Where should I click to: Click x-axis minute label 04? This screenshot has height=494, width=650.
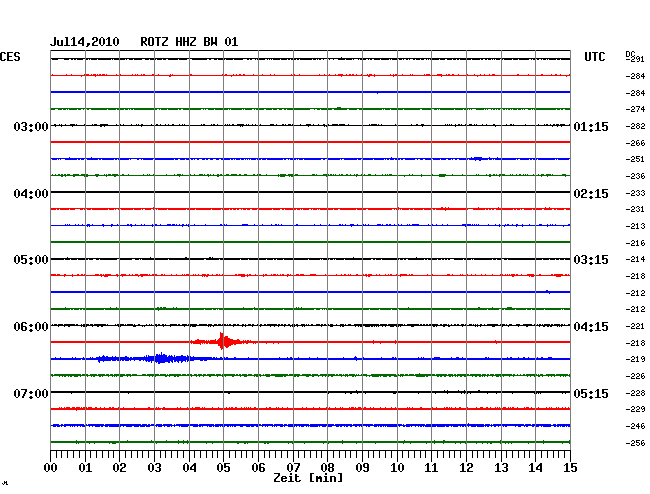pos(189,468)
